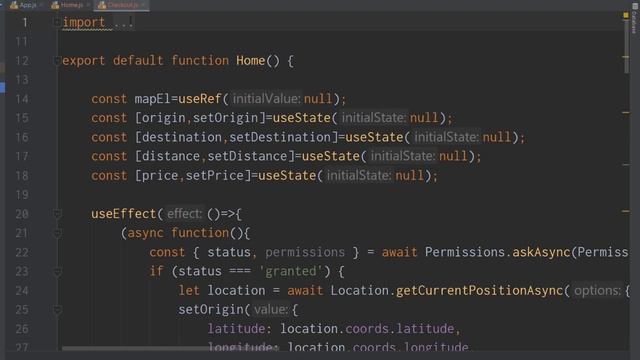Image resolution: width=640 pixels, height=360 pixels.
Task: Click 'setPrice' on line 18
Action: tap(215, 176)
